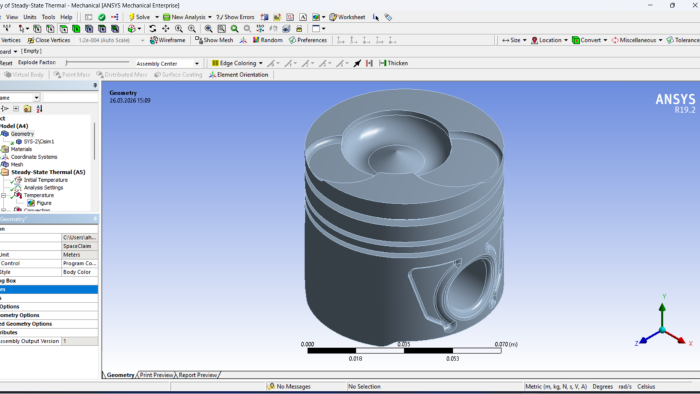
Task: Click the Zoom To Fit icon
Action: 208,29
